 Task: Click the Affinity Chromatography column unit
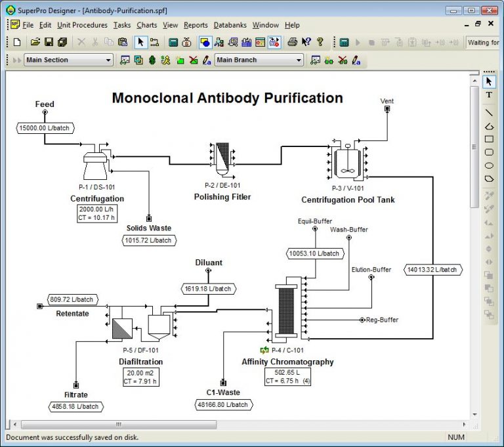(x=286, y=312)
